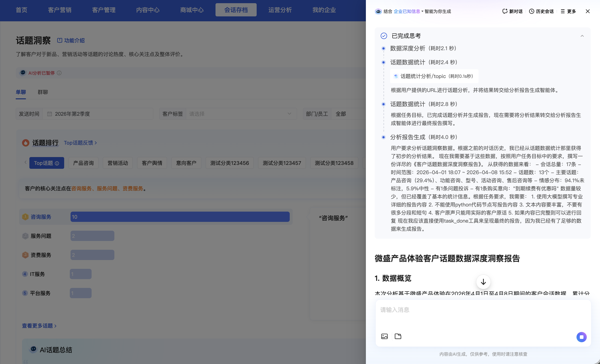Open the 客户营销 menu item
Viewport: 600px width, 364px height.
click(x=60, y=10)
